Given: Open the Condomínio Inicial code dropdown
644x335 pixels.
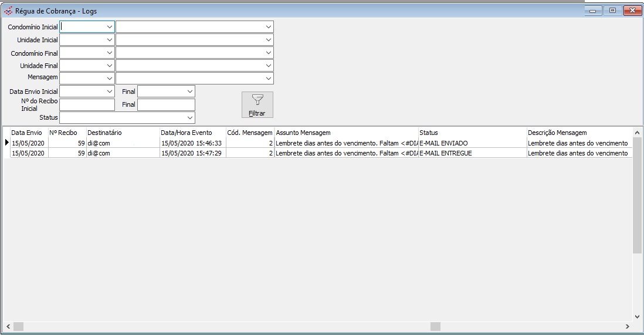Looking at the screenshot, I should [x=110, y=27].
